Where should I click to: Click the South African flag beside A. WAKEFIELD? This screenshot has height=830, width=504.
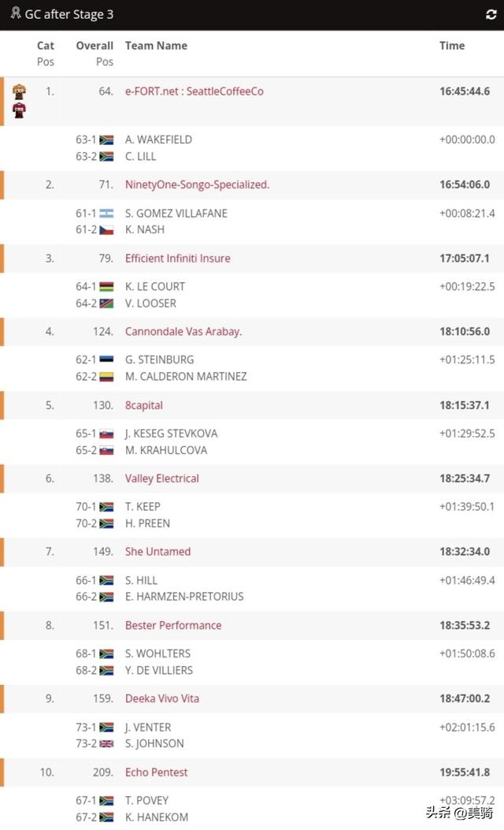[x=106, y=140]
